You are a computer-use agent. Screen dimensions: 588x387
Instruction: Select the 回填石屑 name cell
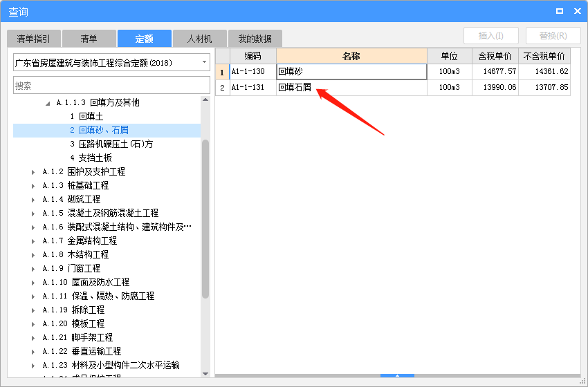351,88
